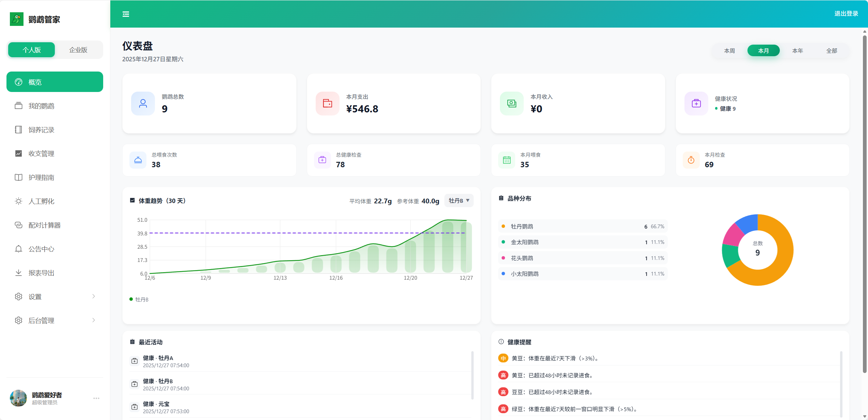The width and height of the screenshot is (868, 420).
Task: Open 我的鹦鹉 menu item
Action: pyautogui.click(x=41, y=106)
